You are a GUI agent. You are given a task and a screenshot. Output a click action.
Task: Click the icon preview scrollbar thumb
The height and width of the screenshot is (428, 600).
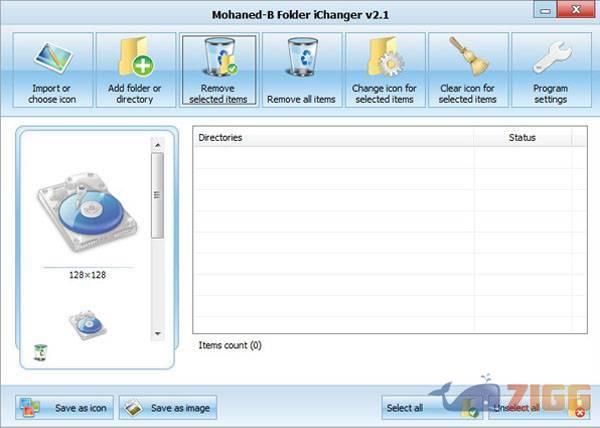point(158,195)
